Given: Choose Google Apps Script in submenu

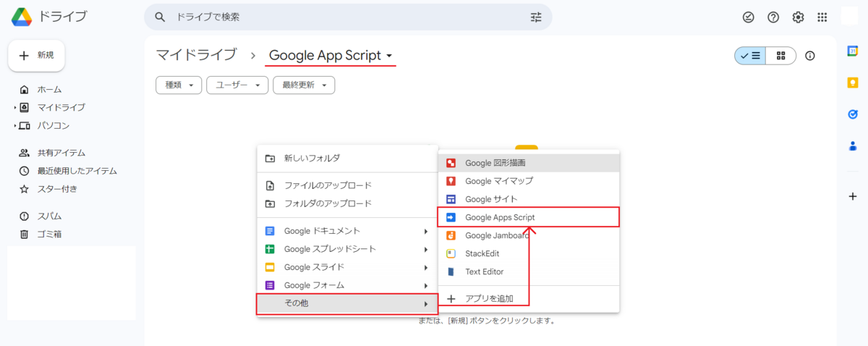Looking at the screenshot, I should (x=529, y=217).
